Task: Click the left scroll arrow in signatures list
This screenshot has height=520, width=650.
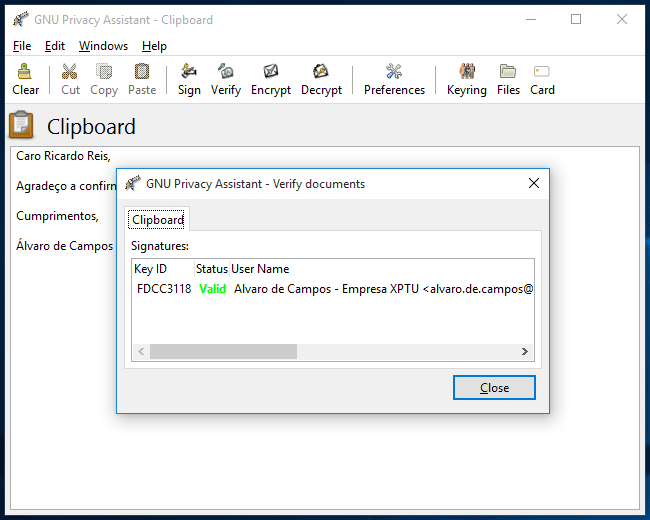Action: pyautogui.click(x=141, y=352)
